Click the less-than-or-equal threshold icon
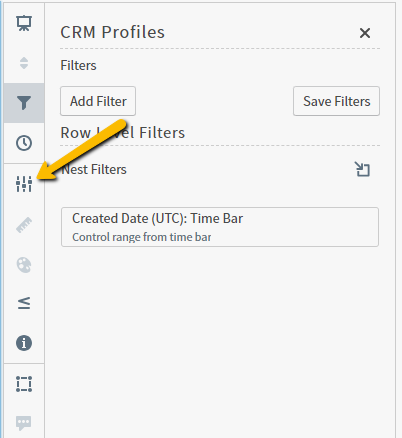402x438 pixels. (x=24, y=303)
